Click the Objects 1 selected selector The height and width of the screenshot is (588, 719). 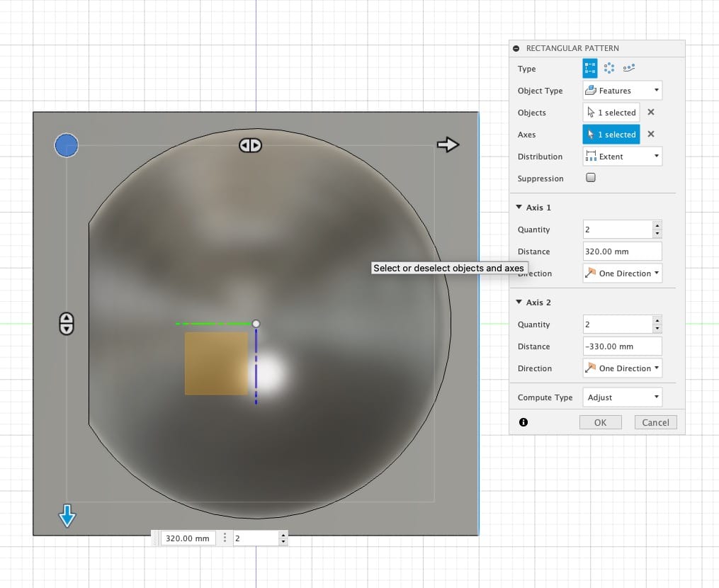pos(611,113)
